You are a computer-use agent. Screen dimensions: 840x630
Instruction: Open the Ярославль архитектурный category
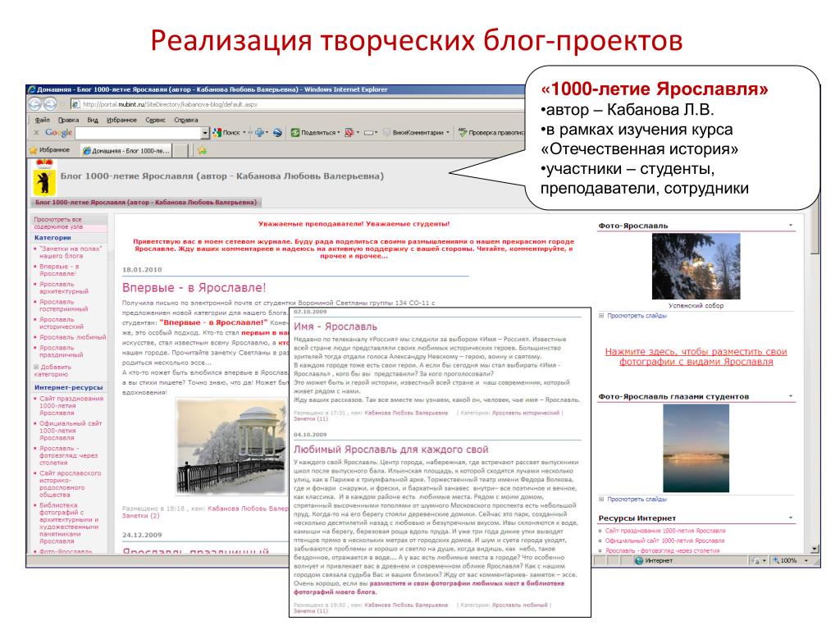64,288
